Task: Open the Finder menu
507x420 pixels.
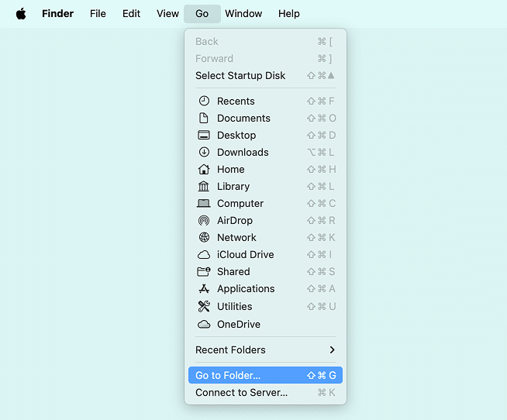Action: click(x=57, y=14)
